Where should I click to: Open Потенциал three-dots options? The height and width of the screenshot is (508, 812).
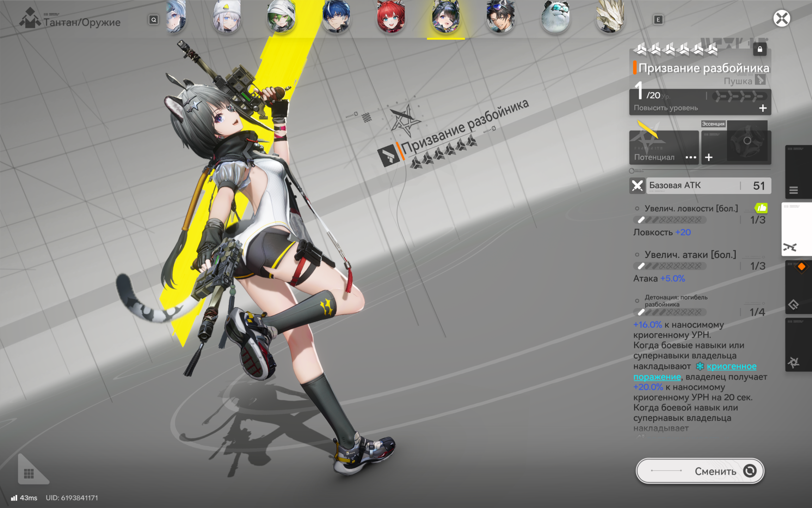click(x=690, y=157)
